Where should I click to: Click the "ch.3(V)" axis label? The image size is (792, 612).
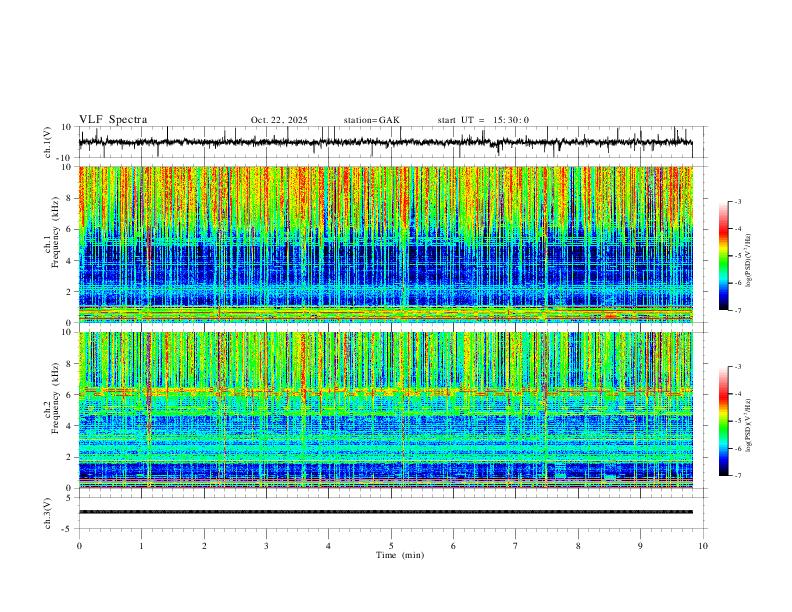pos(48,514)
